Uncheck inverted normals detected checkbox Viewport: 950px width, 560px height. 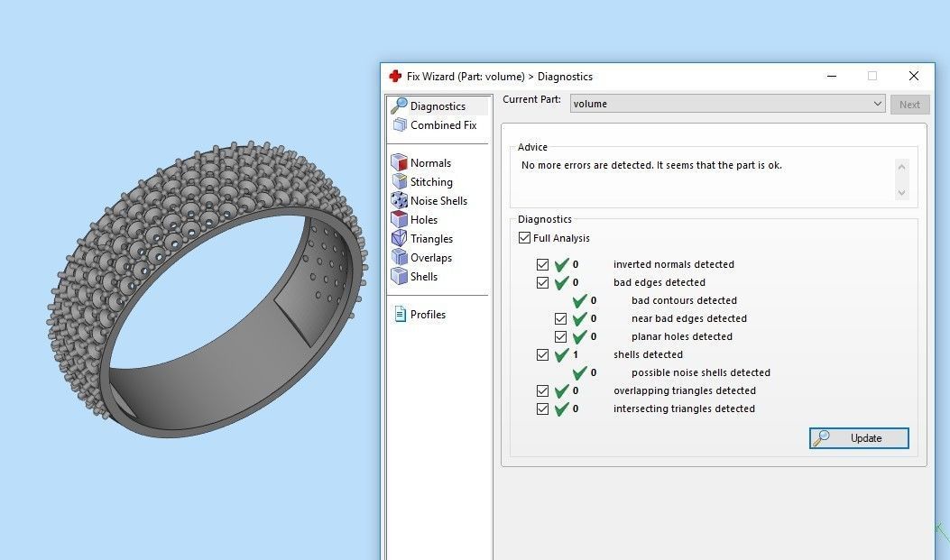click(542, 264)
